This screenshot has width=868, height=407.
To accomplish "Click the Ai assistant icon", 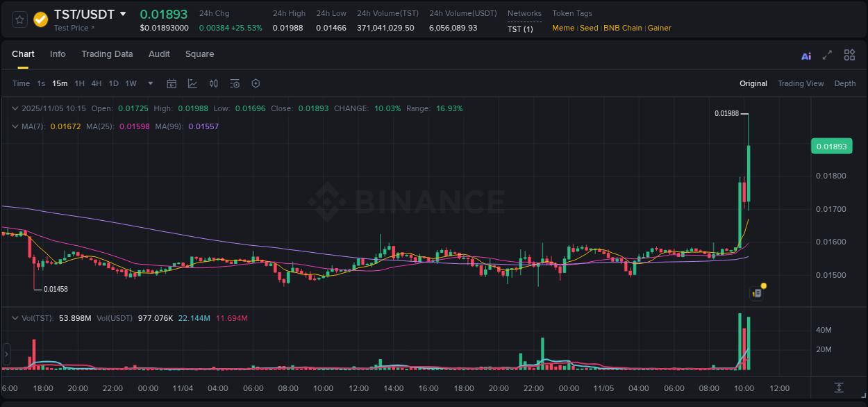I will click(806, 55).
